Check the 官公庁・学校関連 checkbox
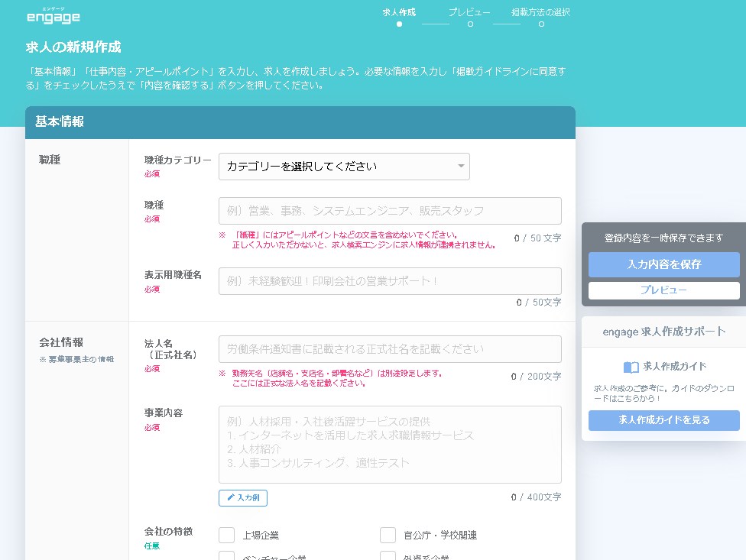 click(x=388, y=535)
